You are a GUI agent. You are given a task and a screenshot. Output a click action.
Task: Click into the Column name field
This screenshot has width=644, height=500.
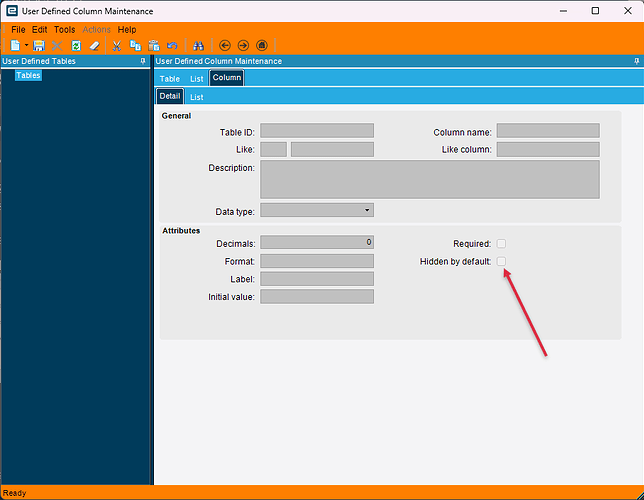pyautogui.click(x=548, y=131)
